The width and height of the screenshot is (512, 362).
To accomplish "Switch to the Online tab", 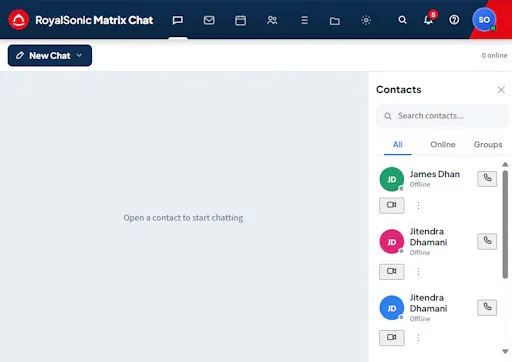I will pos(443,145).
